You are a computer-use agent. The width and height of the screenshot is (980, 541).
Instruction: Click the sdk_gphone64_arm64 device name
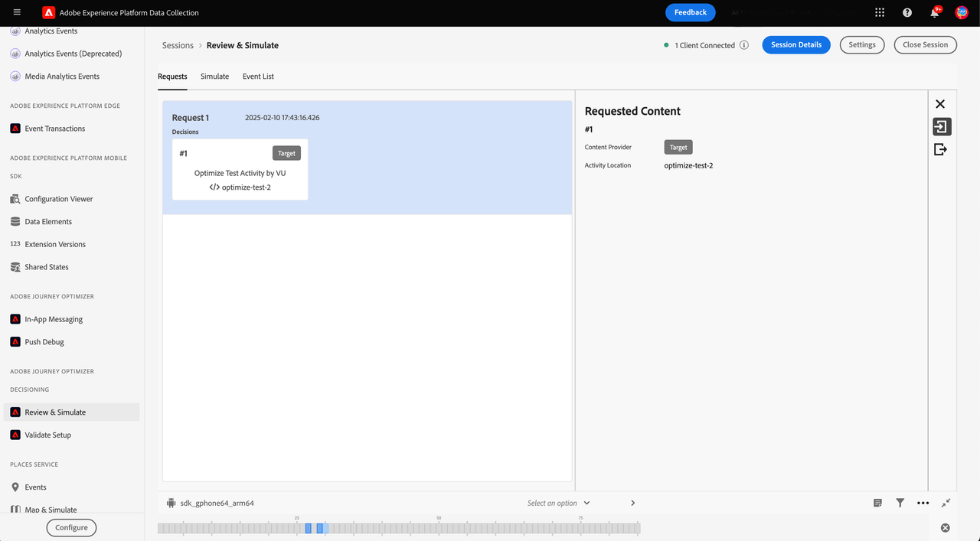click(x=217, y=503)
